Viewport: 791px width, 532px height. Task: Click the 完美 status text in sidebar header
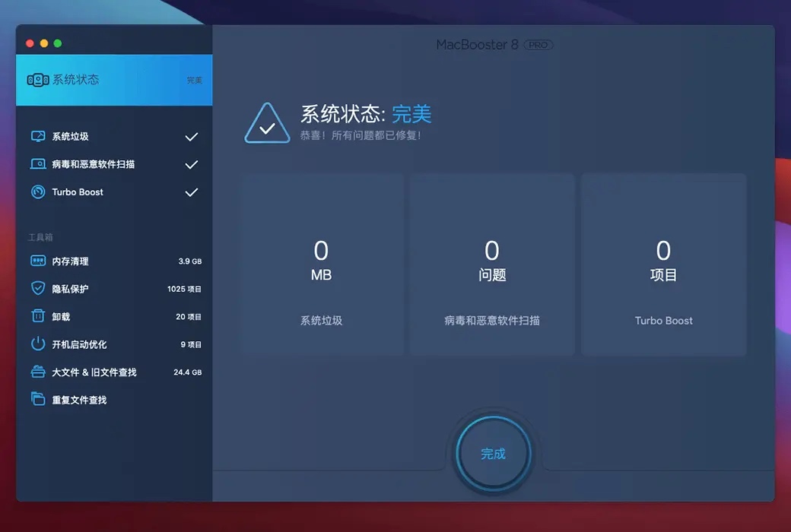[194, 80]
